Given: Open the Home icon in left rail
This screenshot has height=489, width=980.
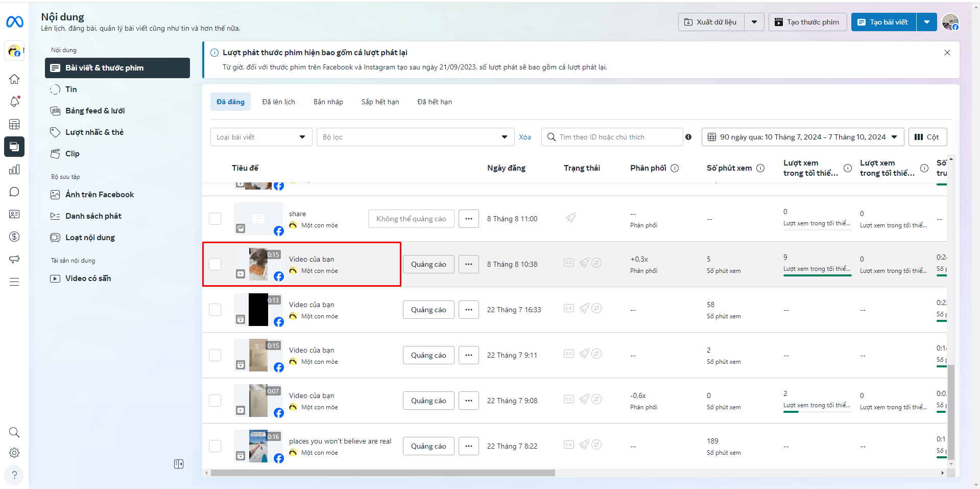Looking at the screenshot, I should point(14,79).
